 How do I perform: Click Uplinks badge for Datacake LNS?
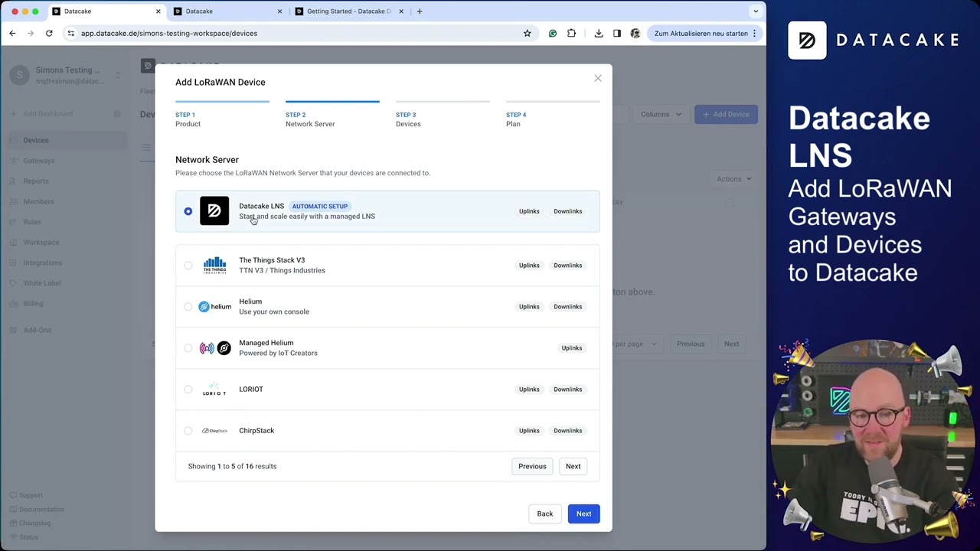point(529,211)
